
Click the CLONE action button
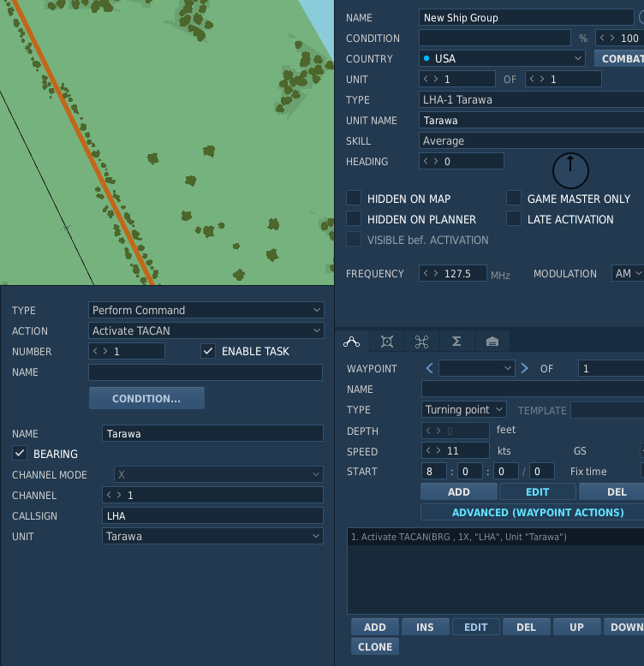[x=375, y=646]
